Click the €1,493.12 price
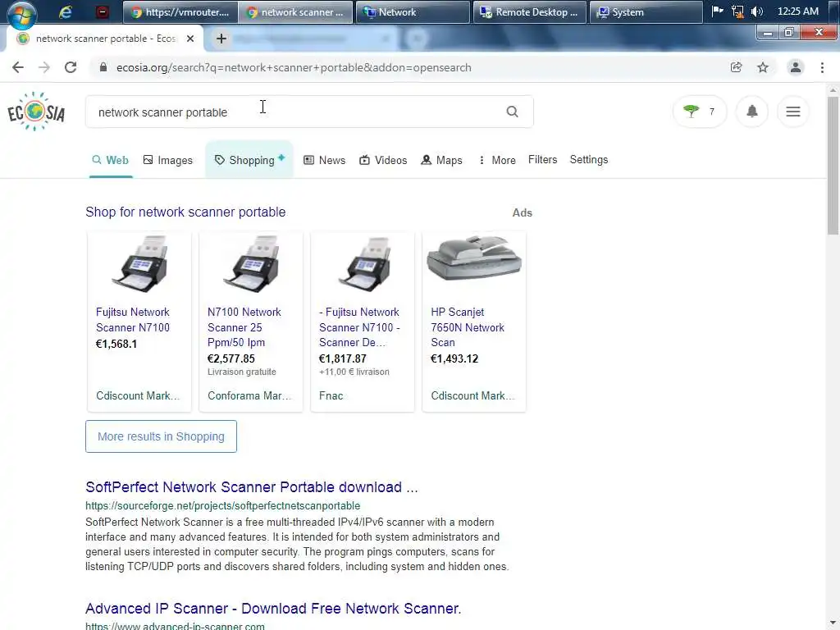Viewport: 840px width, 630px height. click(x=454, y=359)
